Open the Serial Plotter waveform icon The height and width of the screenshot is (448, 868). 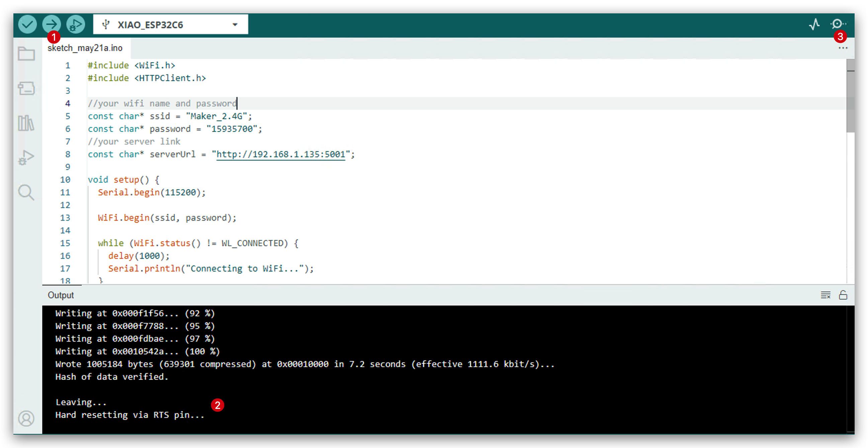[814, 24]
